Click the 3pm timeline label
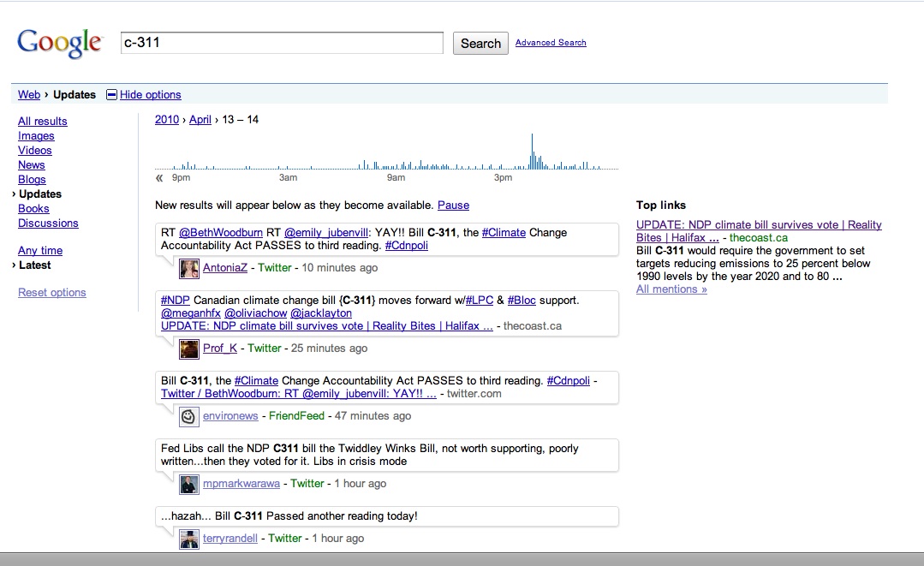The width and height of the screenshot is (924, 566). (504, 177)
